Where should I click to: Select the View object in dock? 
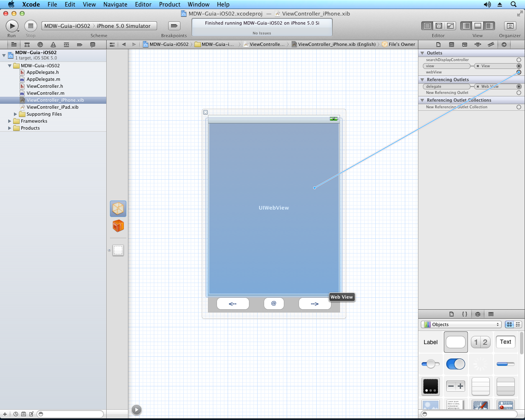coord(118,250)
